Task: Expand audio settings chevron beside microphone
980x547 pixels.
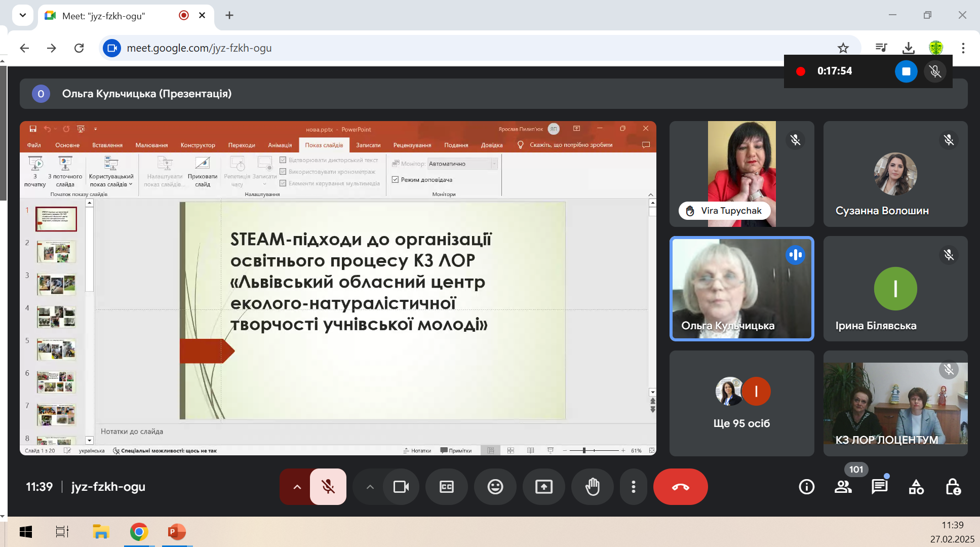Action: point(297,487)
